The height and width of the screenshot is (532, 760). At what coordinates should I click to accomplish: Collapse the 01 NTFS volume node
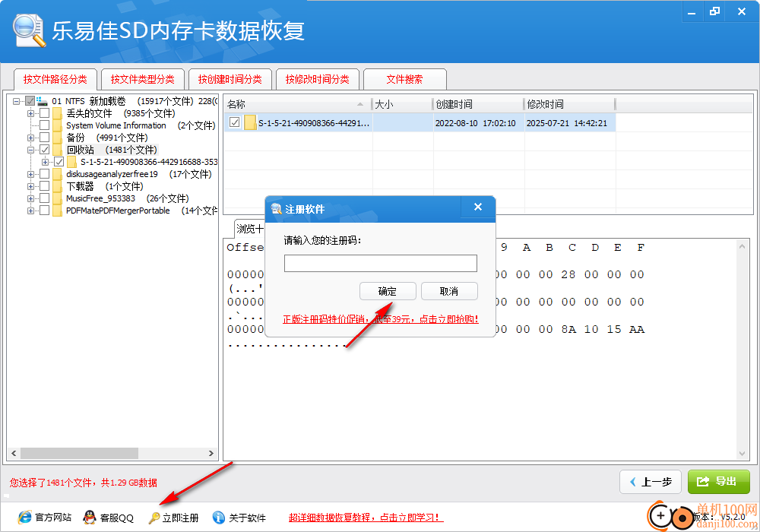[x=16, y=101]
